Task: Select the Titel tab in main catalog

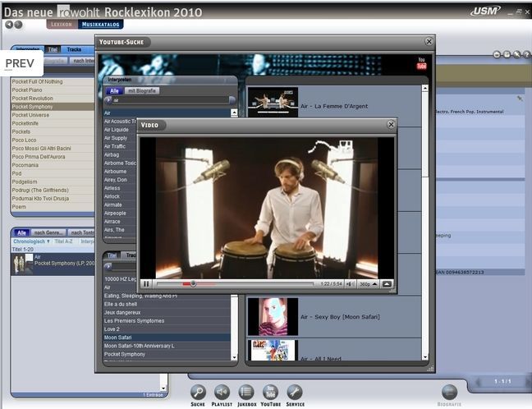Action: tap(53, 49)
